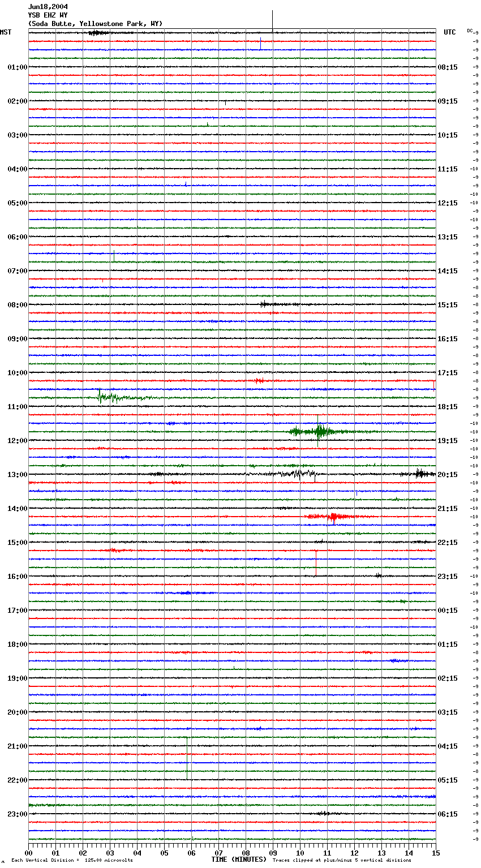Click the 17:15 UTC time label

(x=448, y=373)
